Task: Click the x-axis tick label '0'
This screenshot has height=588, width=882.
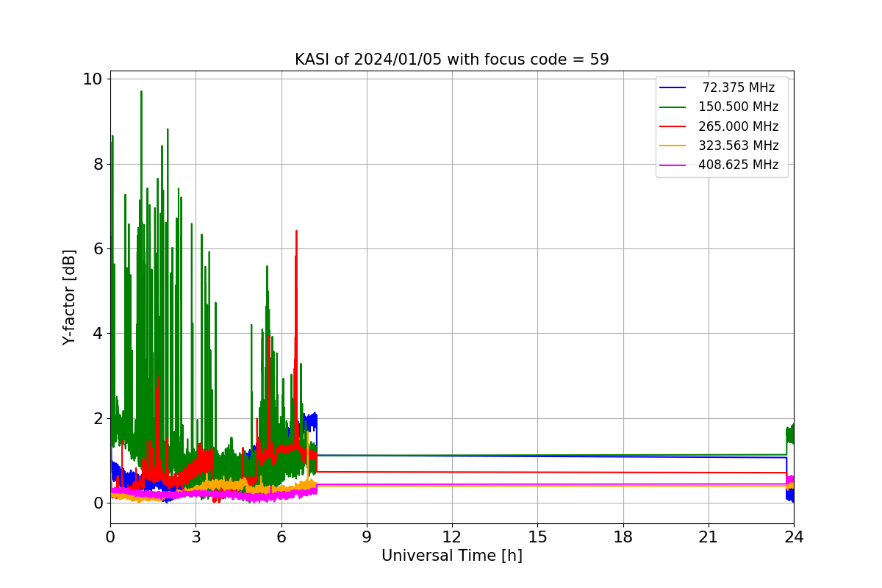Action: click(110, 537)
